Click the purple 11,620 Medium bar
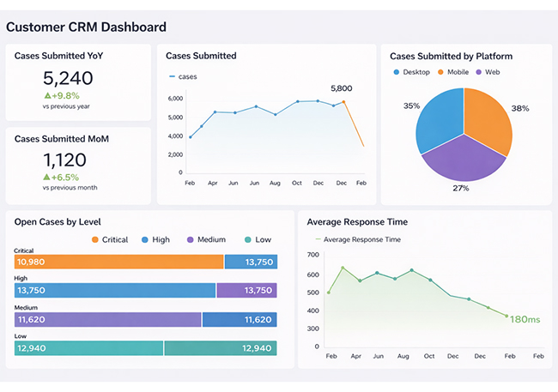The width and height of the screenshot is (558, 392). tap(107, 319)
